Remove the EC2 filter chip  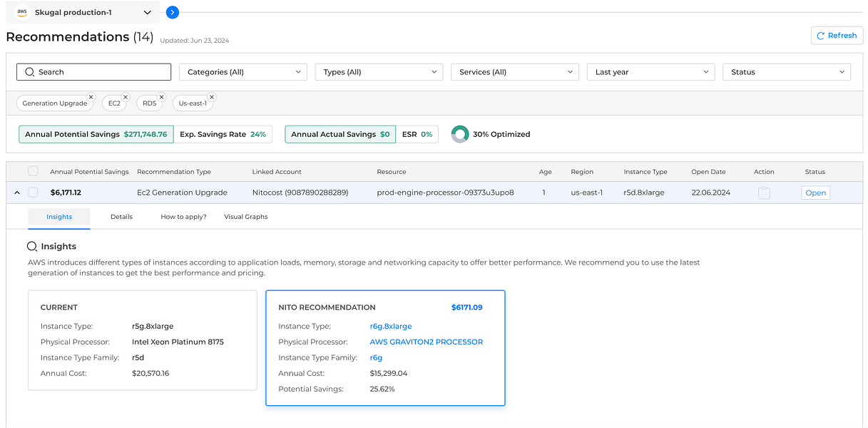(x=126, y=97)
